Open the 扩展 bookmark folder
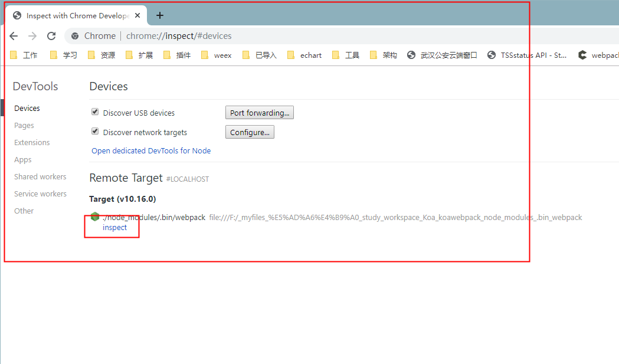619x364 pixels. tap(139, 55)
